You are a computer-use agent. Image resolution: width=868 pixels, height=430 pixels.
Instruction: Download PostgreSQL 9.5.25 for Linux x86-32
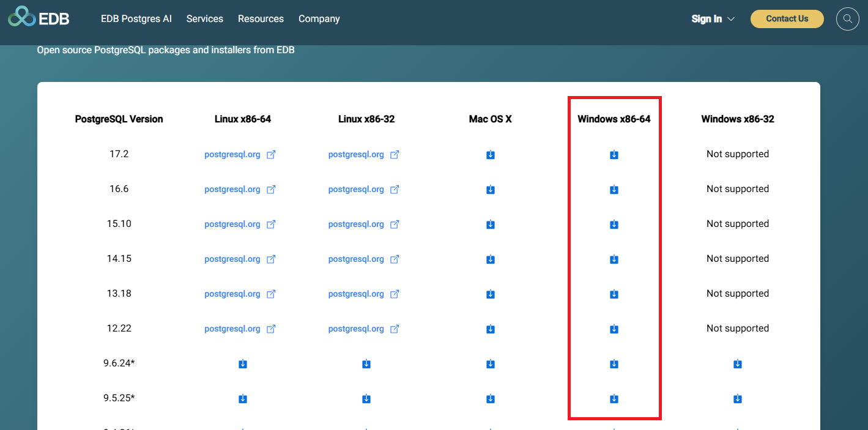[366, 399]
